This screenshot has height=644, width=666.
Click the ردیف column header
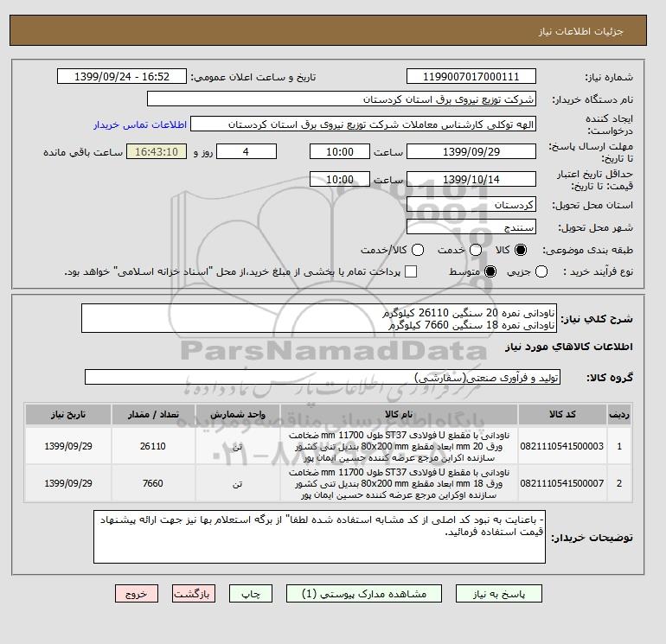619,415
